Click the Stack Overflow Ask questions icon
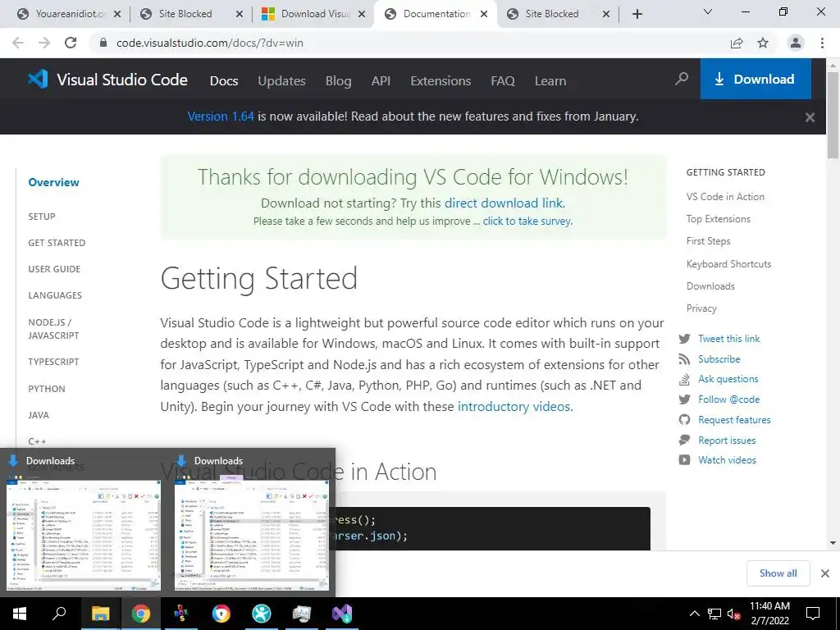The image size is (840, 630). point(684,379)
